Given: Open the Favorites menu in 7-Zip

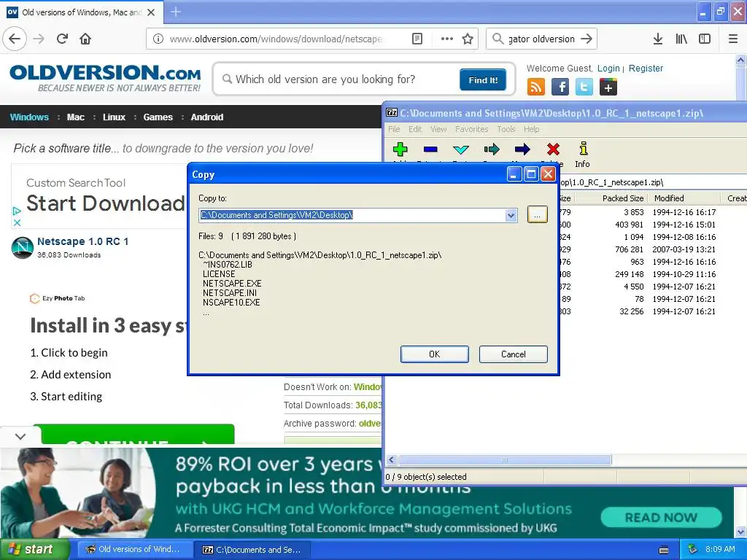Looking at the screenshot, I should coord(472,129).
